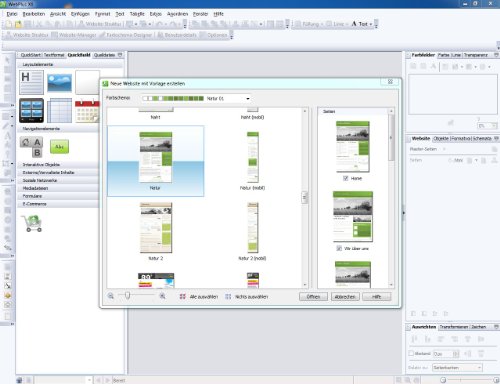Expand the Soziale Netzwerke section
Viewport: 500px width, 384px height.
[58, 180]
